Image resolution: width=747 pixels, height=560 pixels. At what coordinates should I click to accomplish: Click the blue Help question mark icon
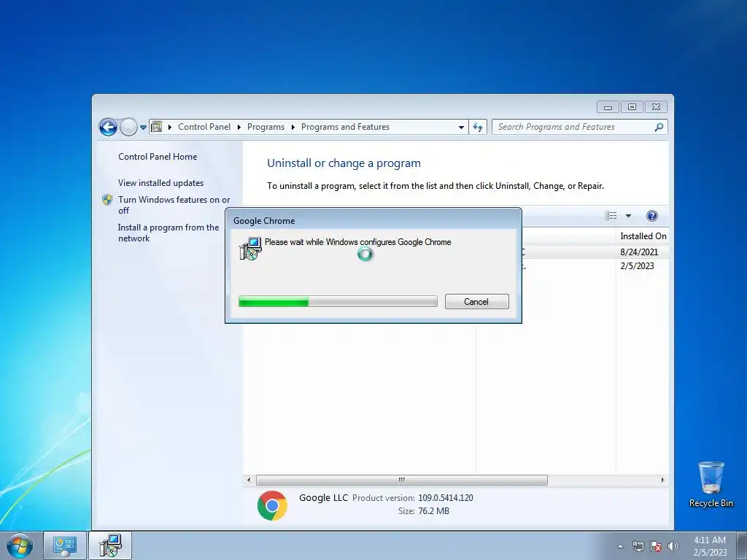(651, 216)
